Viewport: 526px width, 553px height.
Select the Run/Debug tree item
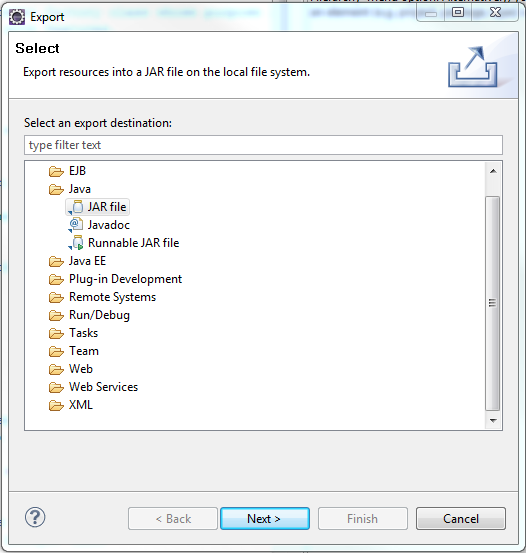coord(99,315)
